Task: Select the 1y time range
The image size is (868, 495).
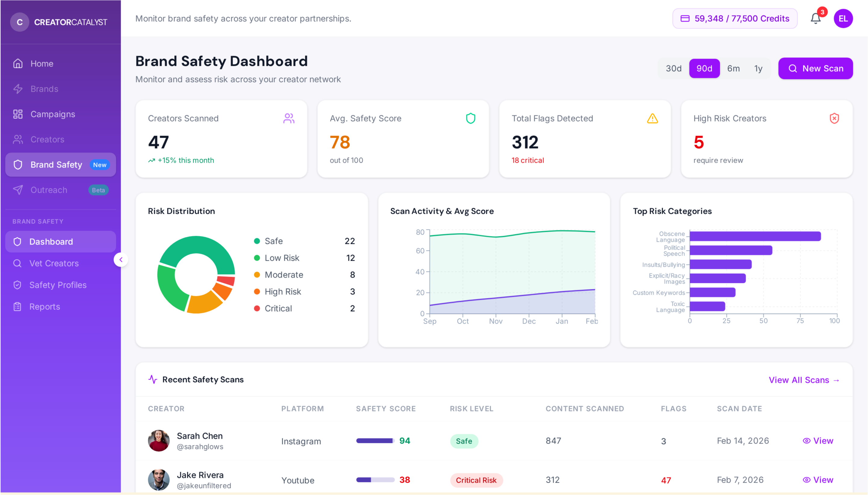Action: point(758,68)
